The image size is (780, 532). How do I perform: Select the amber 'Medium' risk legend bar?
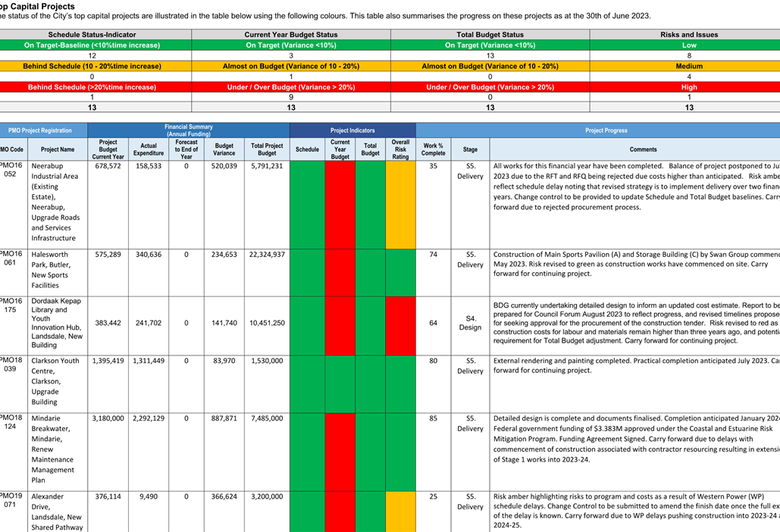pos(689,66)
